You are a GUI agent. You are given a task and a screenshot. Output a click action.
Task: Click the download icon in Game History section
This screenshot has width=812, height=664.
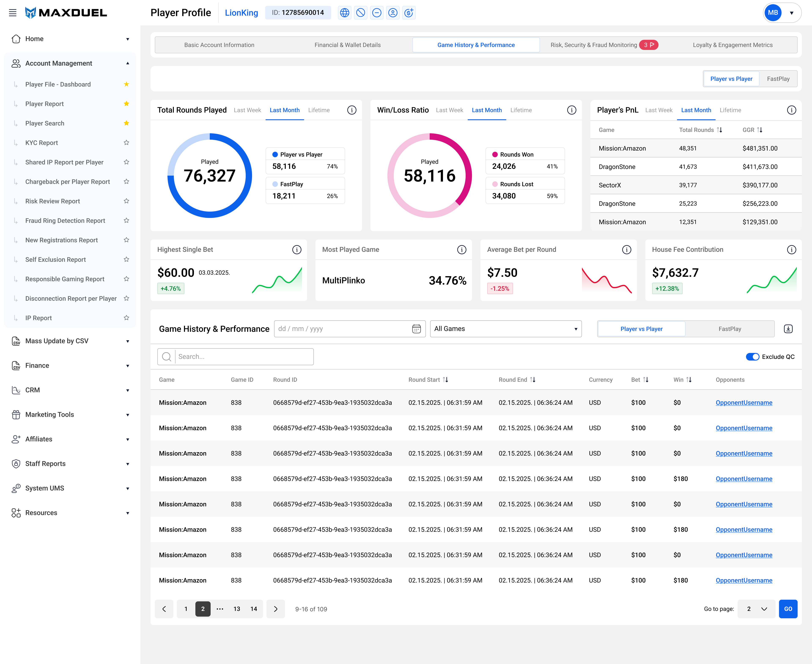[x=788, y=329]
